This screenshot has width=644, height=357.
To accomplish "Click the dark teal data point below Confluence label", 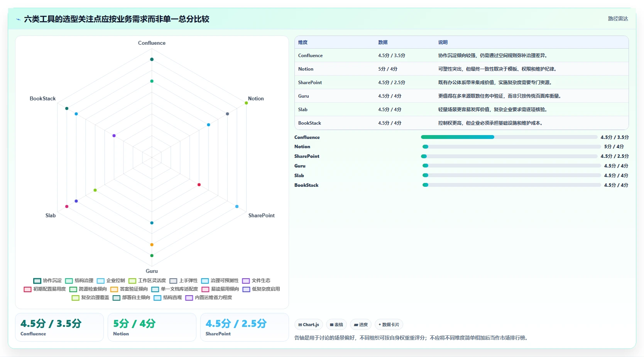I will [x=152, y=59].
